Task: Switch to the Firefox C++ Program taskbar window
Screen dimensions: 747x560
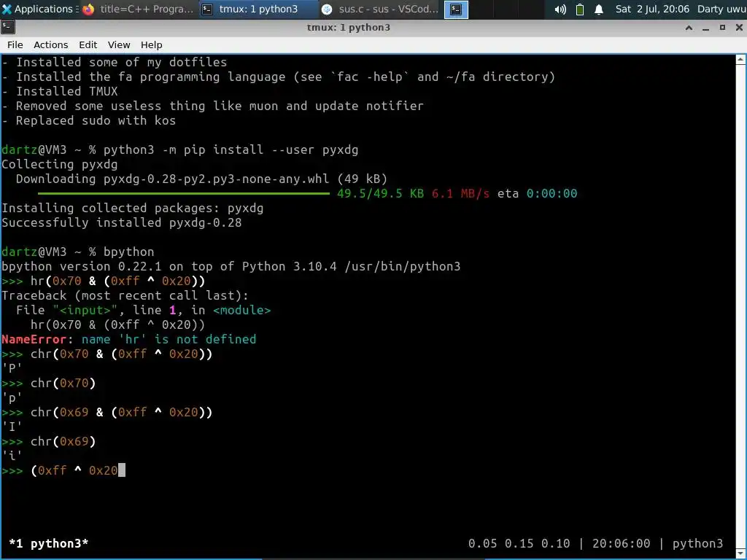Action: click(138, 9)
